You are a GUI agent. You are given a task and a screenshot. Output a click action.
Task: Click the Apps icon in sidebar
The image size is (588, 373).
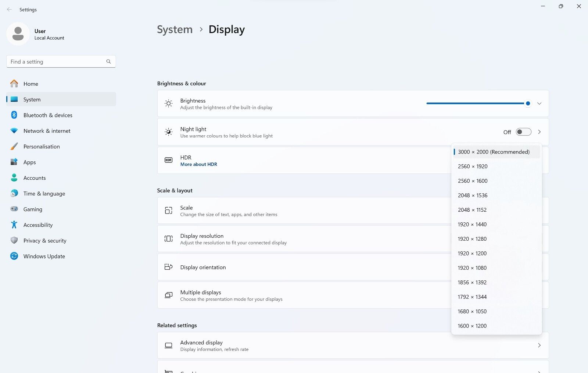pyautogui.click(x=14, y=162)
